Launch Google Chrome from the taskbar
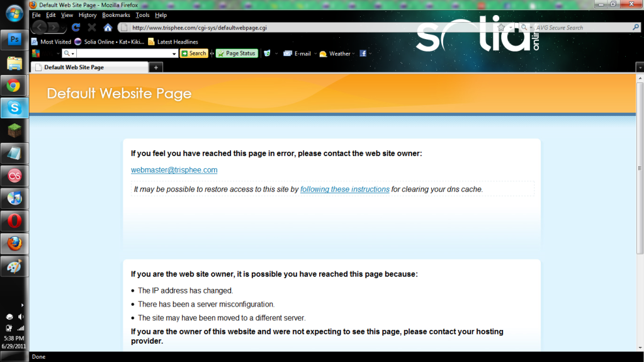Screen dimensions: 644x362 (x=14, y=86)
